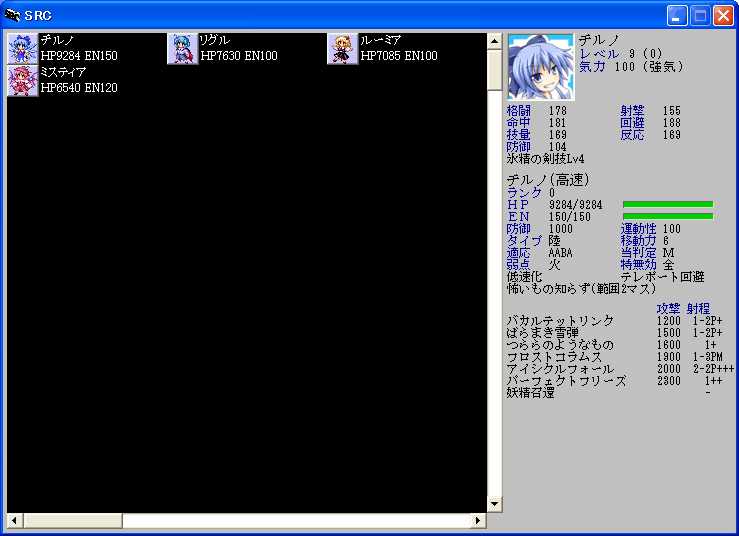Click the つららのようなもの weapon row
Viewport: 739px width, 536px height.
pos(620,345)
